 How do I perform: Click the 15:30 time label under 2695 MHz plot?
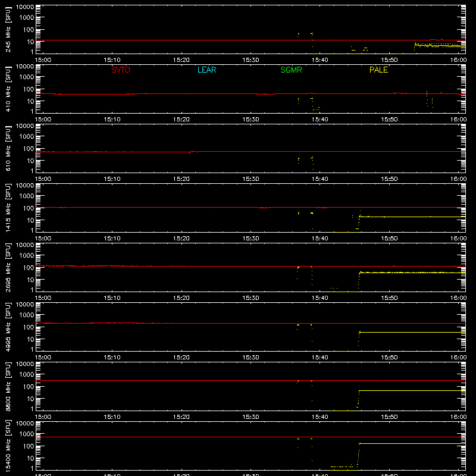[250, 298]
